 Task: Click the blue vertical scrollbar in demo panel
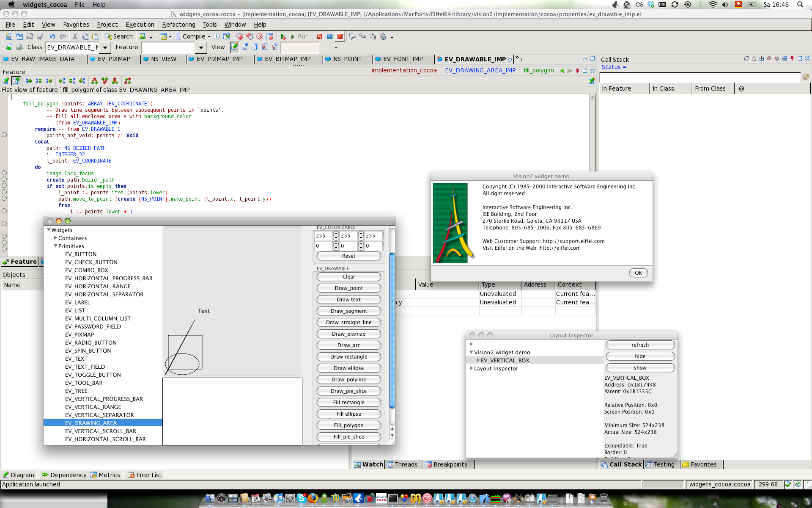tap(392, 330)
